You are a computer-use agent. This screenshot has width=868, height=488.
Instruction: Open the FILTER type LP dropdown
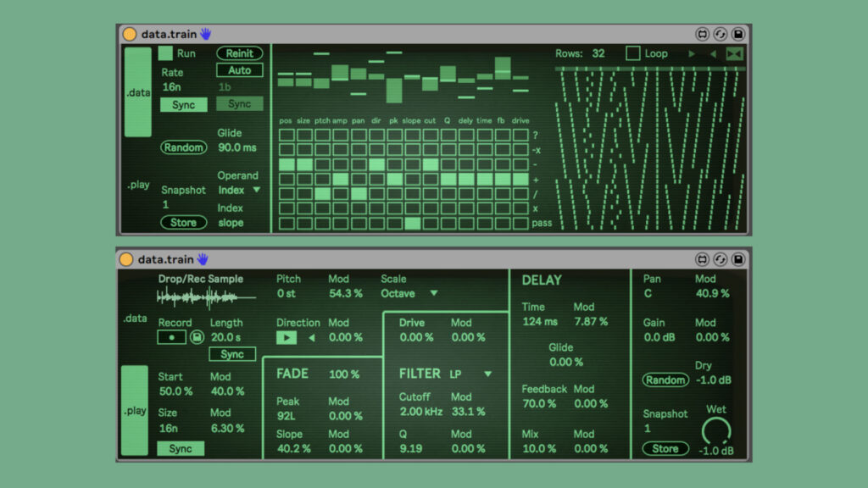[x=470, y=374]
